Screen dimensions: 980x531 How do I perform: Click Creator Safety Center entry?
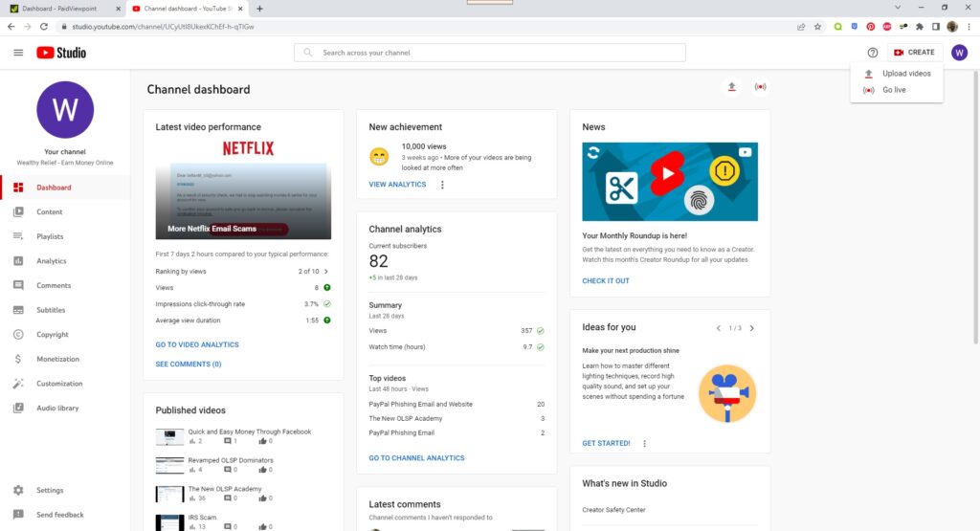pyautogui.click(x=613, y=510)
